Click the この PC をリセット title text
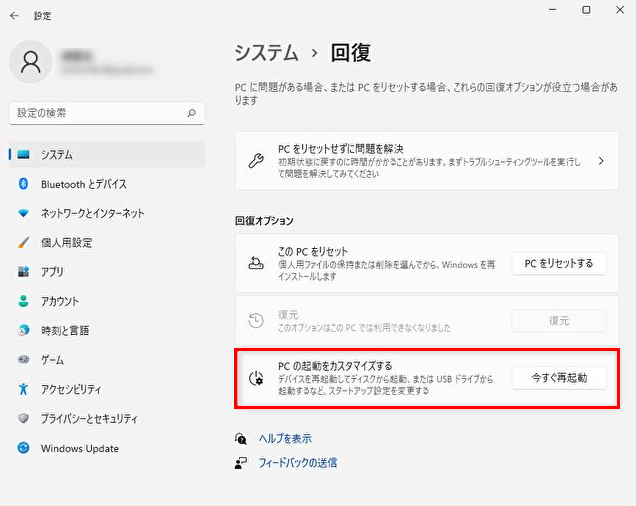This screenshot has height=506, width=636. [313, 252]
